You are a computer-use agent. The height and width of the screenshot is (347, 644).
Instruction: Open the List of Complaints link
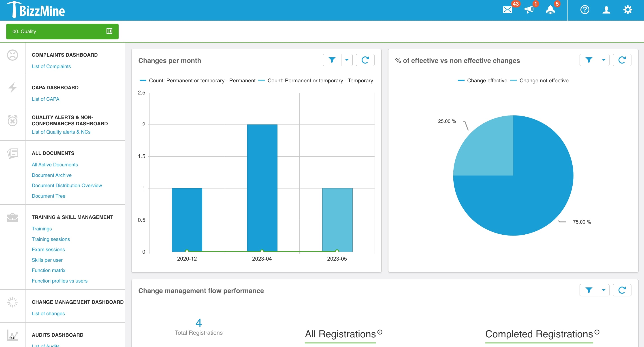(51, 66)
